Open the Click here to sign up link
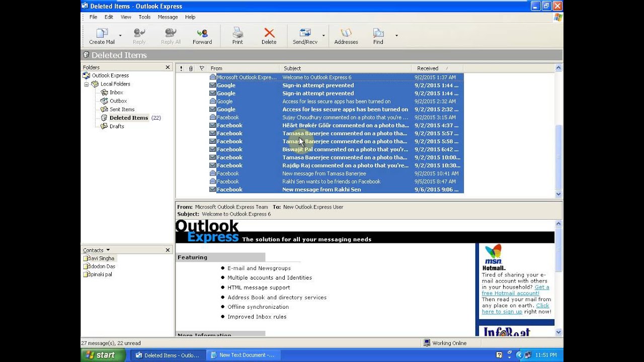Viewport: 644px width, 362px height. 515,308
